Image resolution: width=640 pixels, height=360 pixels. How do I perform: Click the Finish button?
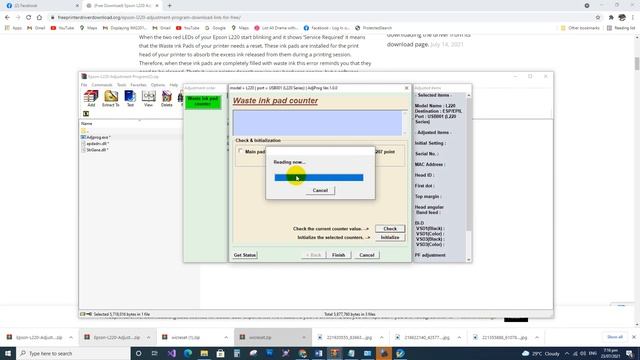coord(338,255)
